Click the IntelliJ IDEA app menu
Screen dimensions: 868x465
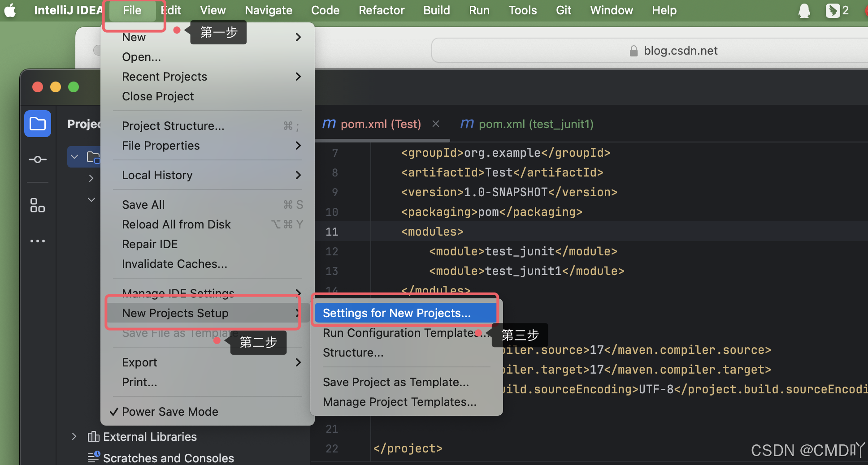coord(68,10)
